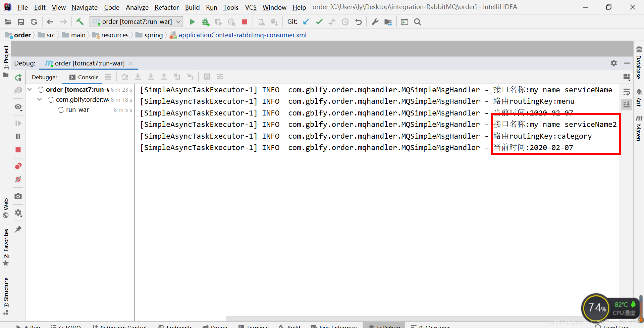
Task: Run the order configuration with green play
Action: [192, 22]
